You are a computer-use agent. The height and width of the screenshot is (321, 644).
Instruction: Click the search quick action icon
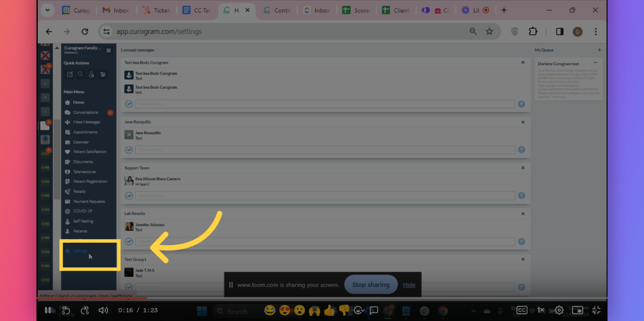(x=80, y=74)
